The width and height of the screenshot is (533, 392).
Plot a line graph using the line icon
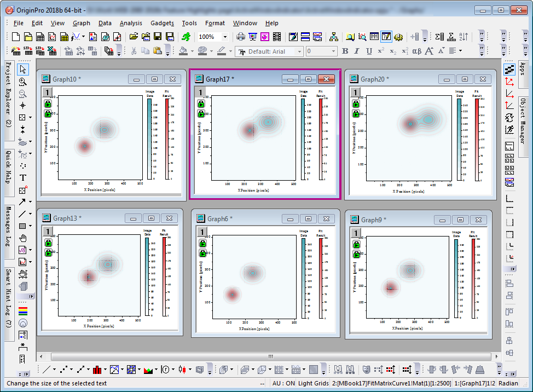(x=47, y=370)
